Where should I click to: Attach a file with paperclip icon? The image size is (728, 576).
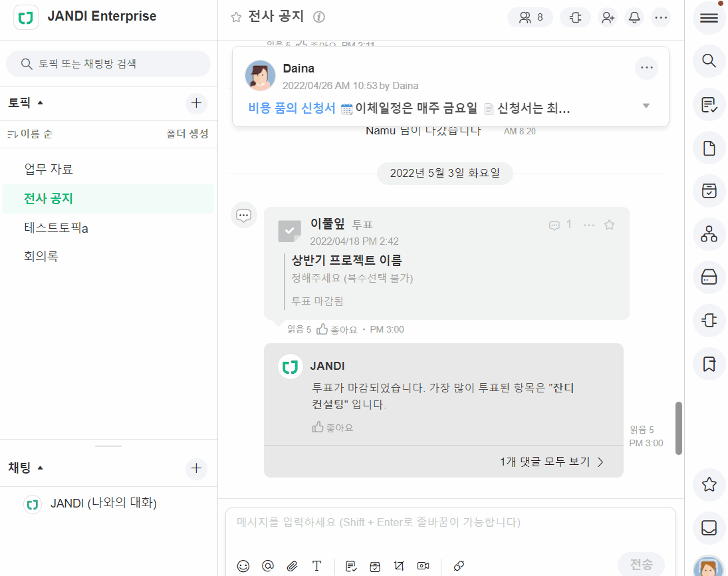(x=292, y=566)
